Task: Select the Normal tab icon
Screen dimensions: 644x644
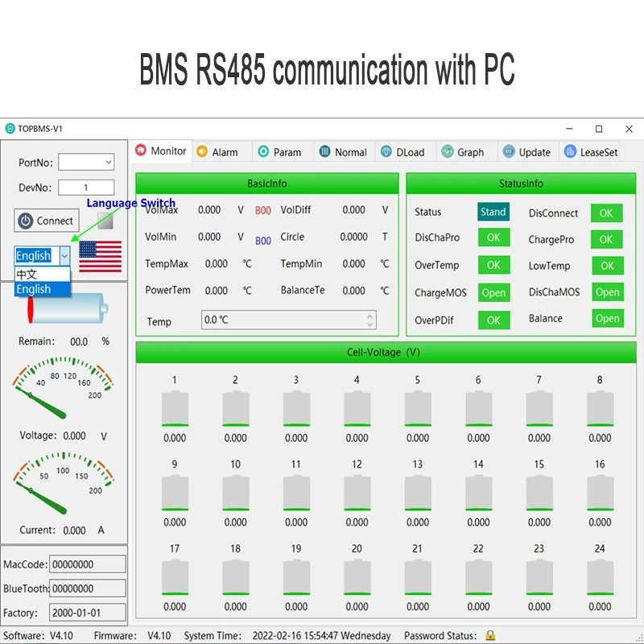Action: click(327, 151)
